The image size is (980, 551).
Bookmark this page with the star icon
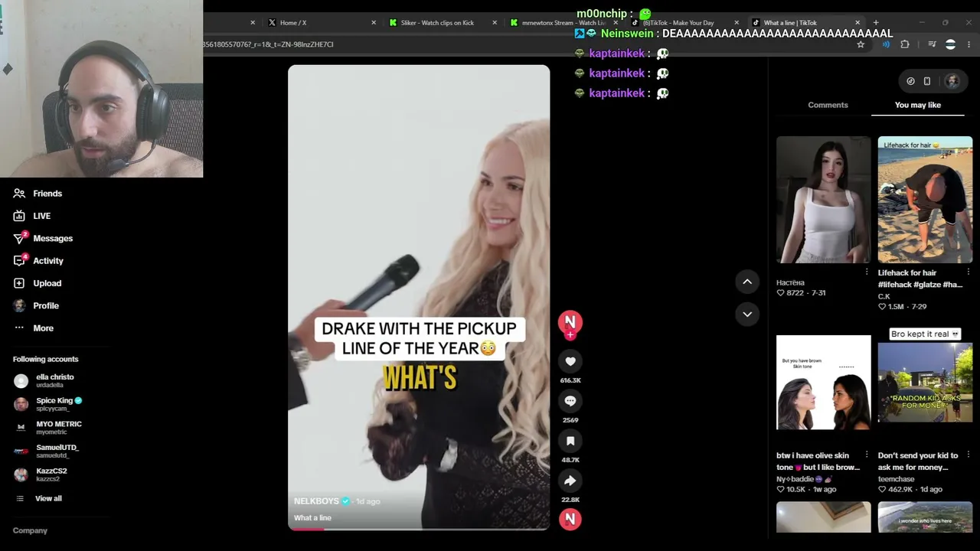click(861, 44)
